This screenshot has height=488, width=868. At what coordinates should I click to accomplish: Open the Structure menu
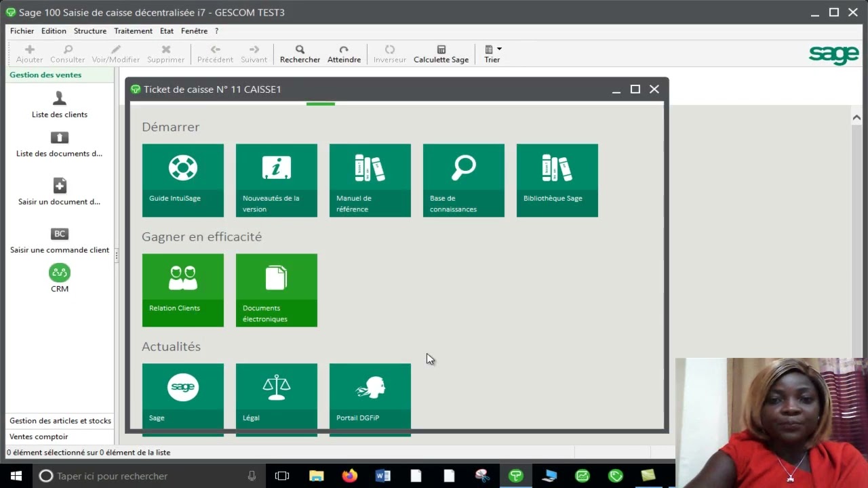pos(90,31)
